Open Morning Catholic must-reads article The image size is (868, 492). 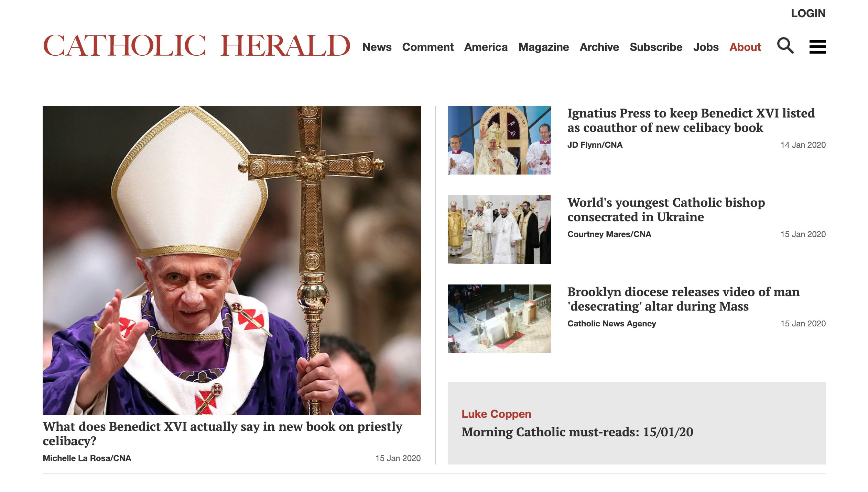(x=577, y=432)
